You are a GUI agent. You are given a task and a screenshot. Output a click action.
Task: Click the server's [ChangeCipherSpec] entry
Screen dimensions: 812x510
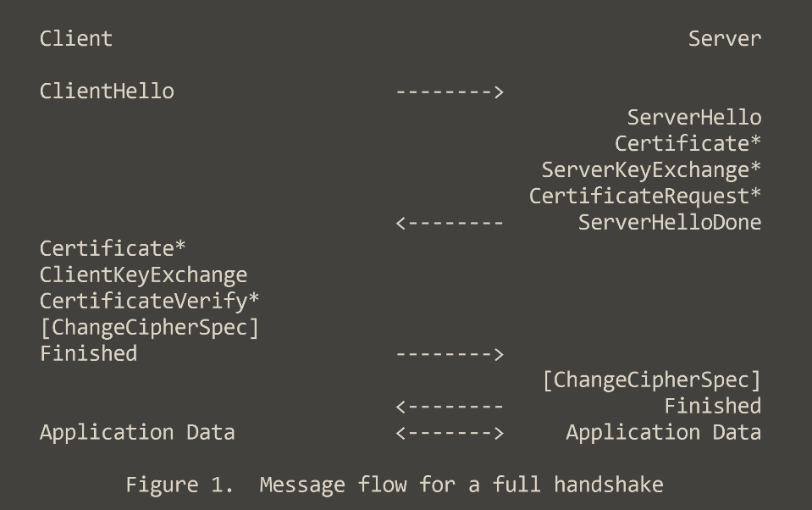coord(651,380)
